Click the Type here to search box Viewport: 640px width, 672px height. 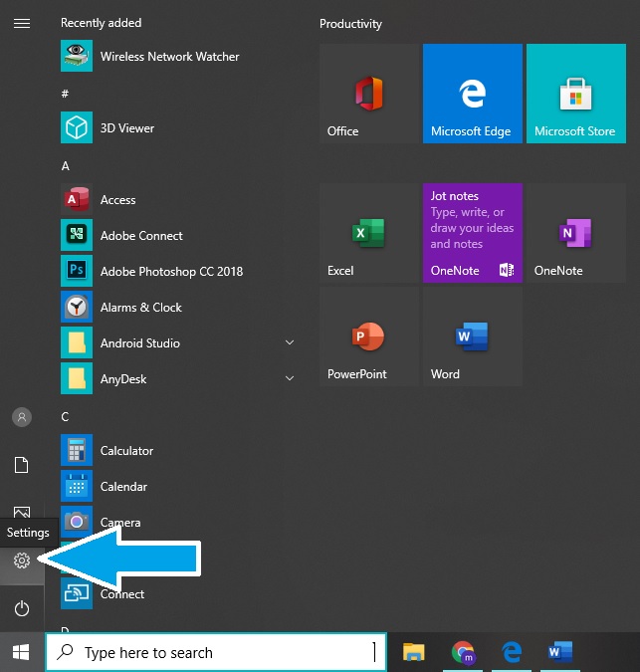pos(215,653)
